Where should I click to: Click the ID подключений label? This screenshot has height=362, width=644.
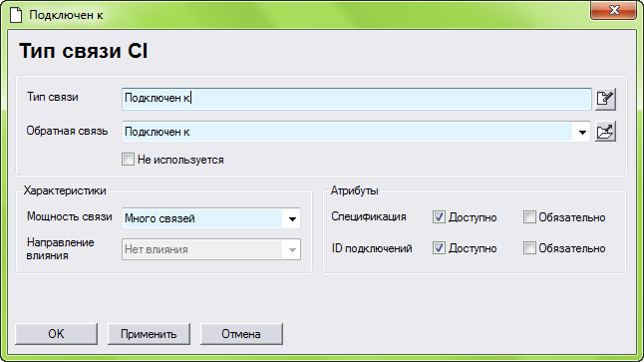click(372, 248)
